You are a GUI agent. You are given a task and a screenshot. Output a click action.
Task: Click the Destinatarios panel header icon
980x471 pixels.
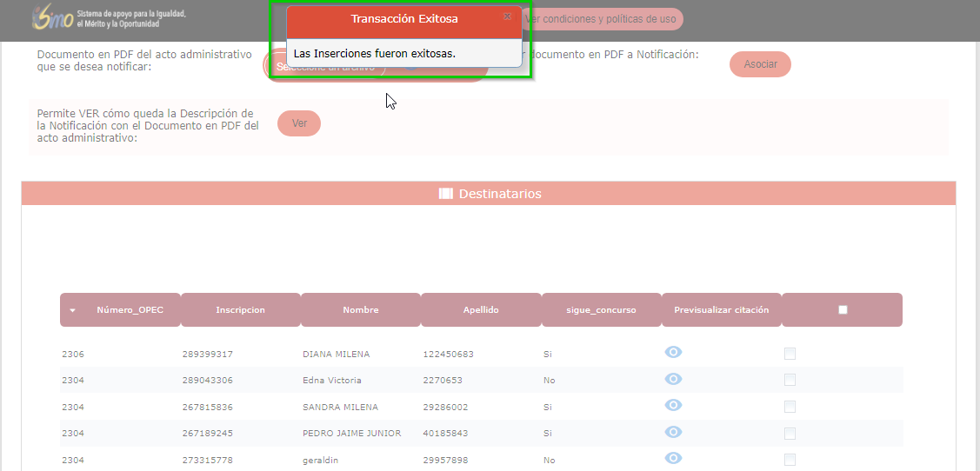(x=446, y=194)
